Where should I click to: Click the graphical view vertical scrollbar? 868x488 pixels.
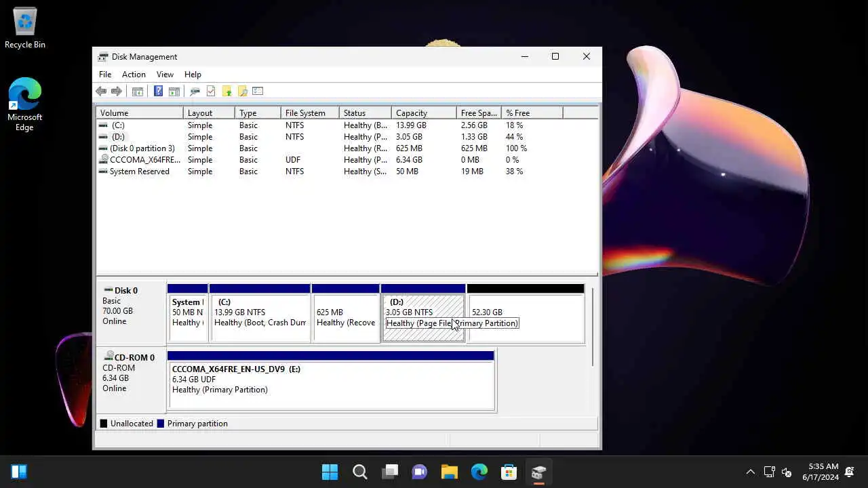(x=593, y=325)
